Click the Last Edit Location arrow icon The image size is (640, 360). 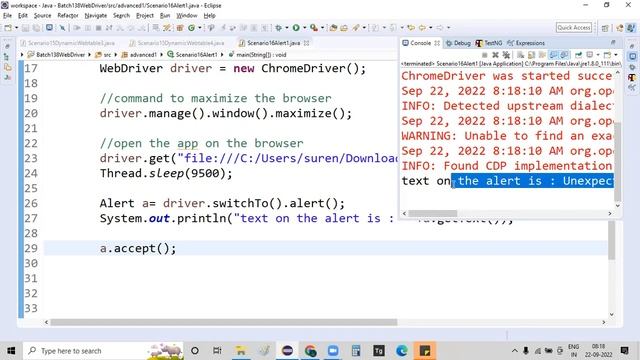click(411, 28)
